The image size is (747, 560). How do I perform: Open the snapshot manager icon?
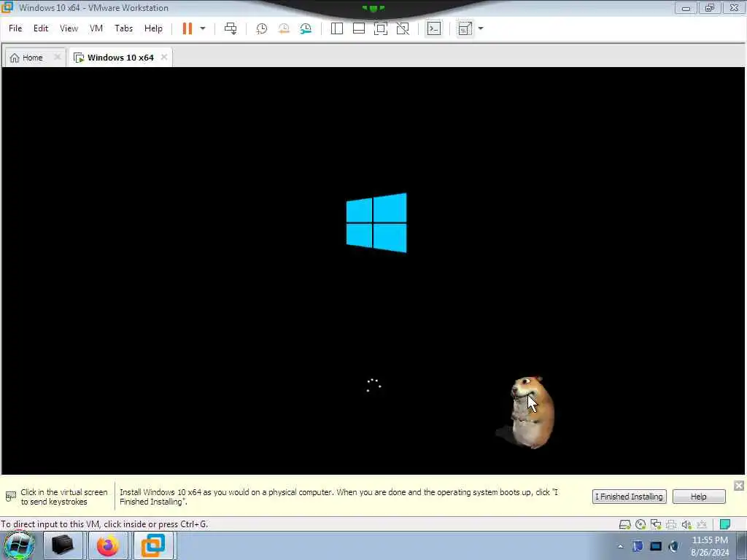point(306,28)
